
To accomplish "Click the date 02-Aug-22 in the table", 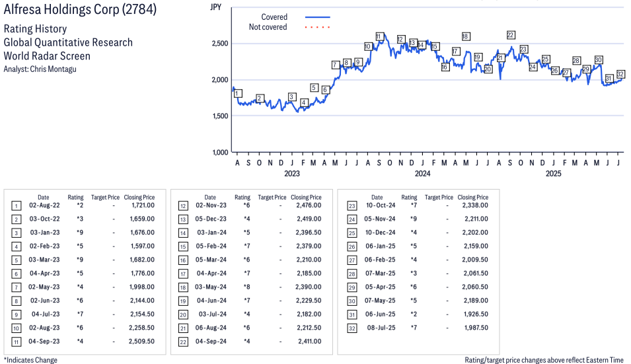I will pos(44,205).
